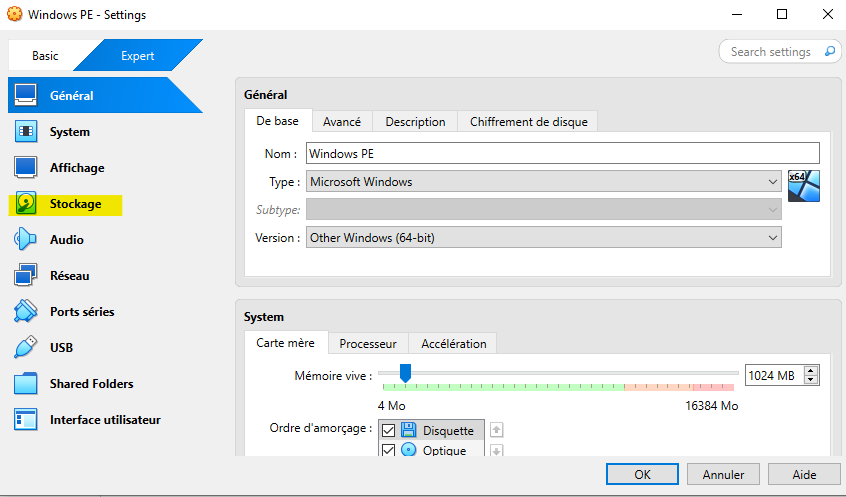Select the System chip icon in sidebar
The width and height of the screenshot is (846, 497).
point(26,132)
